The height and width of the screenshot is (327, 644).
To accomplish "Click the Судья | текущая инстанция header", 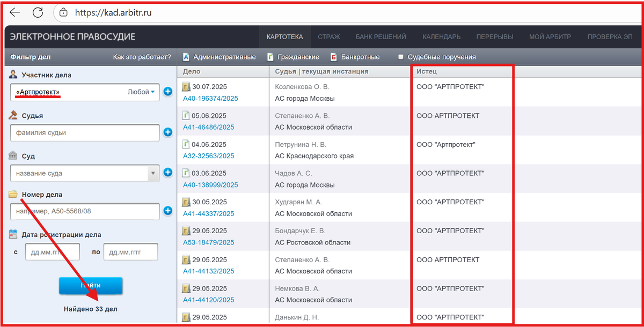I will pyautogui.click(x=322, y=72).
